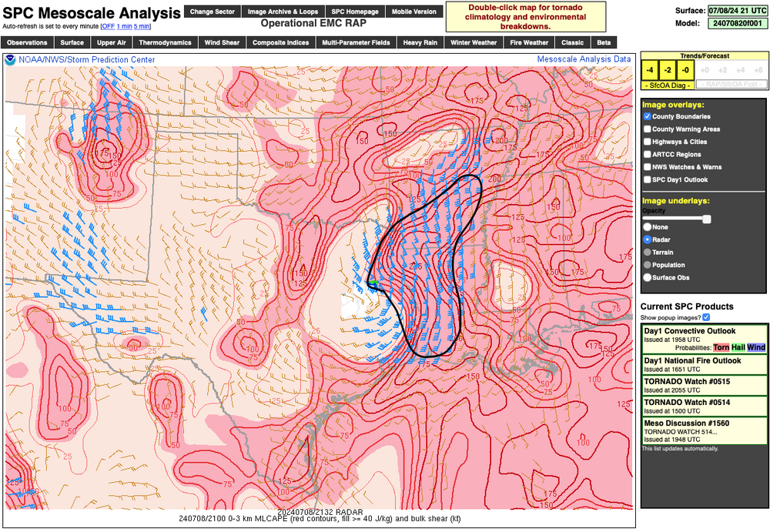Set auto-refresh to 1 min

point(124,26)
